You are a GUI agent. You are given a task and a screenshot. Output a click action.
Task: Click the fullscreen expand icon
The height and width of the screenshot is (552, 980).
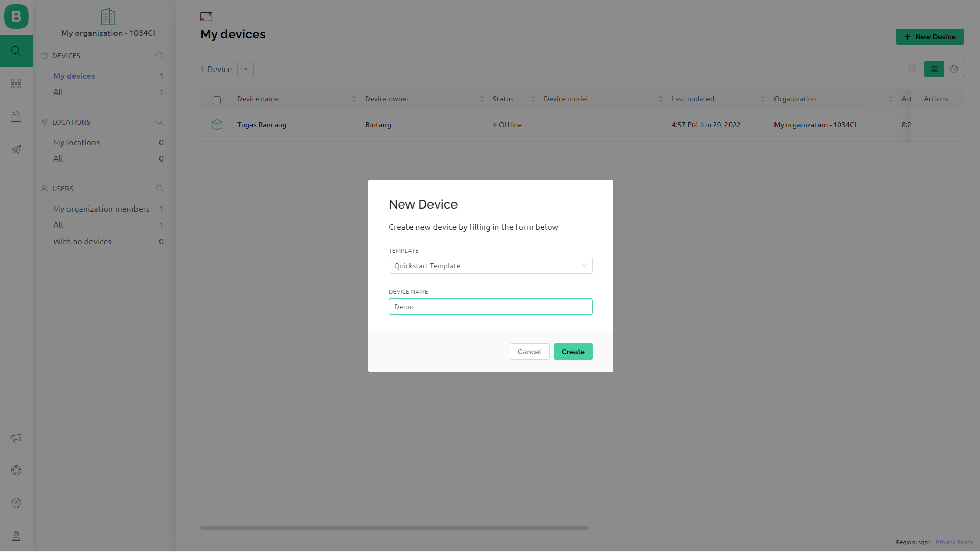coord(206,17)
